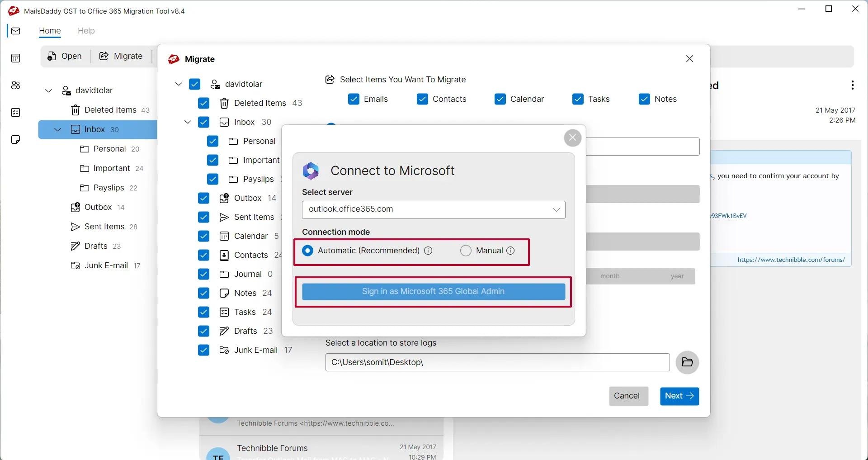Uncheck the Notes item type checkbox
Image resolution: width=868 pixels, height=460 pixels.
[644, 99]
